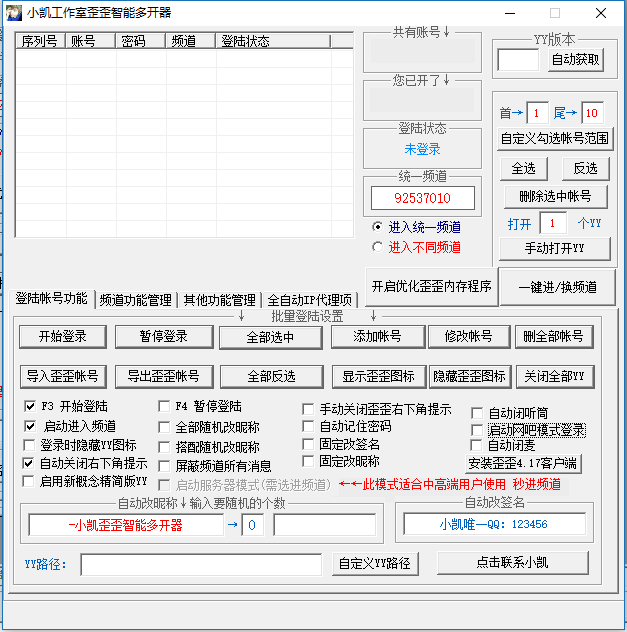Click the 打开 YY count field
The height and width of the screenshot is (632, 627).
(x=553, y=223)
